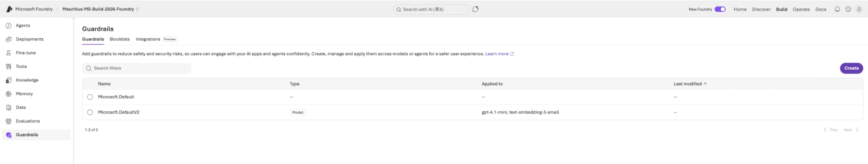
Task: Click the Next pagination button
Action: 851,130
